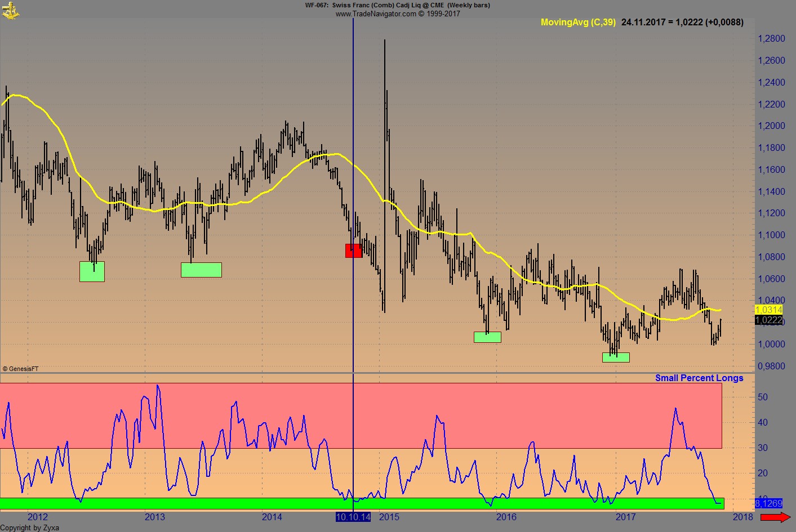
Task: Toggle the black 1,0222 last price flag
Action: [x=768, y=321]
